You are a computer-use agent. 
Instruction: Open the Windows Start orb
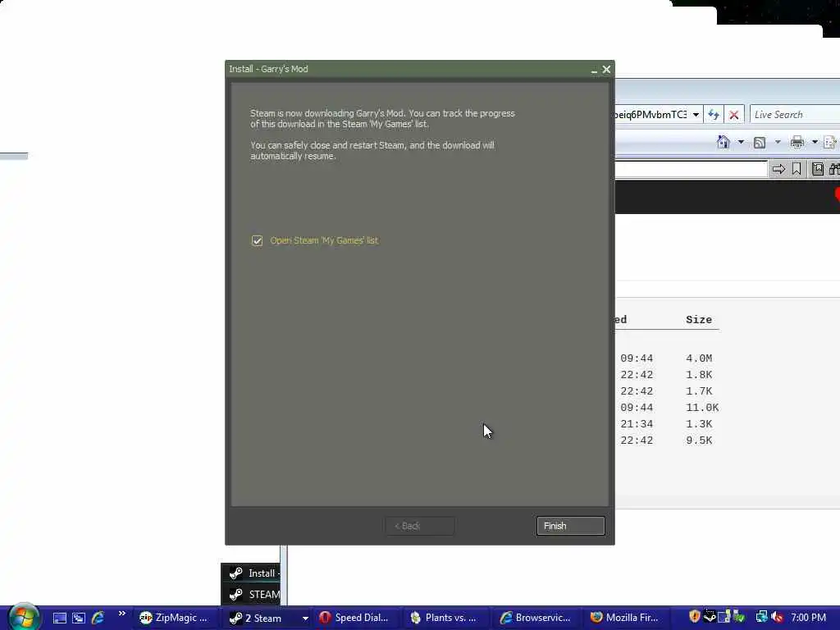pos(24,617)
